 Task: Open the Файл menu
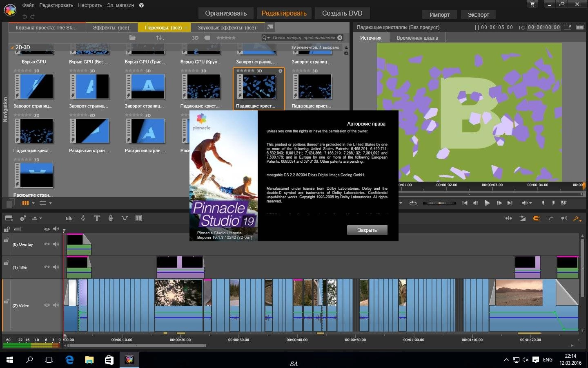pos(28,5)
